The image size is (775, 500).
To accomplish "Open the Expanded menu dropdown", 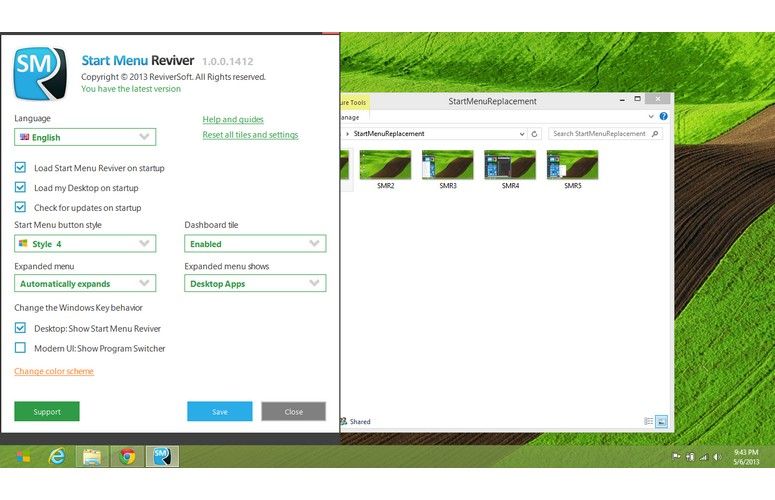I will (85, 284).
